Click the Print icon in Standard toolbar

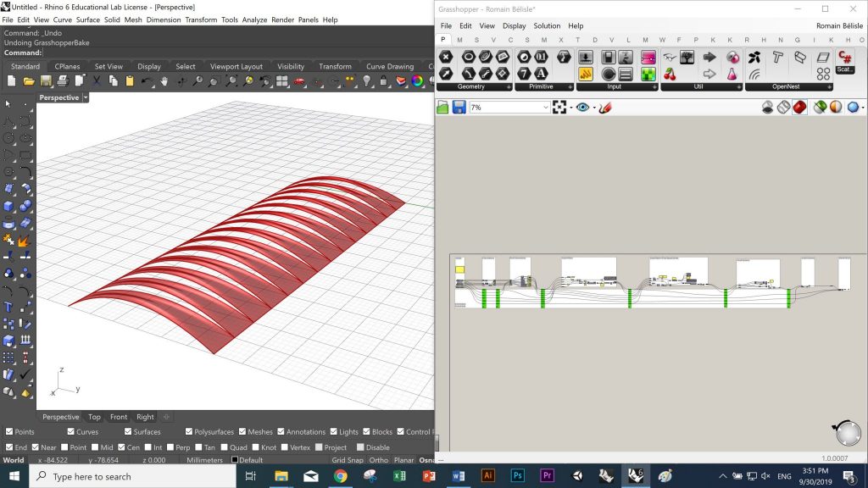click(x=62, y=81)
